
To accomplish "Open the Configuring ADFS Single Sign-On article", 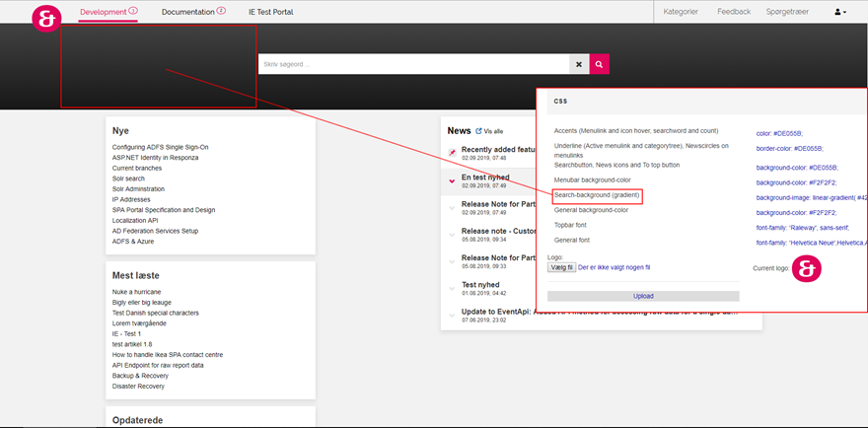I will click(161, 147).
